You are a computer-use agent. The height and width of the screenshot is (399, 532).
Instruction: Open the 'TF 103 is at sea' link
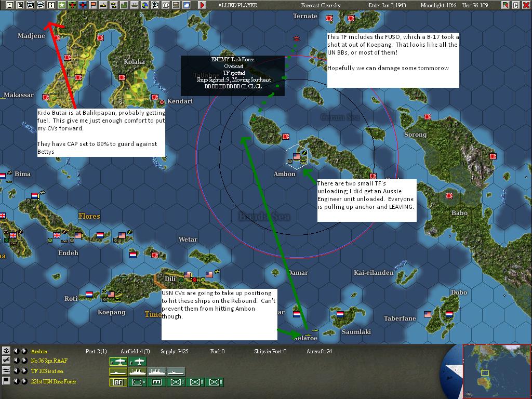click(47, 371)
